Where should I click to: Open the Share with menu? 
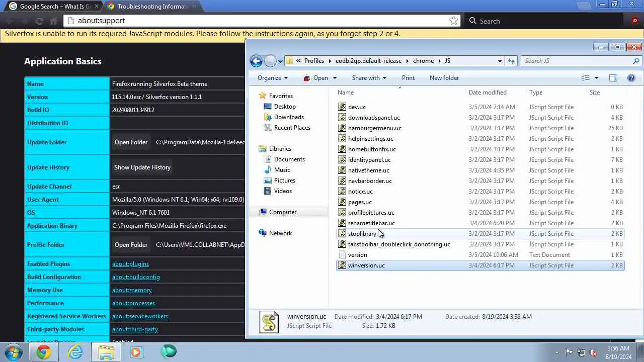(369, 78)
